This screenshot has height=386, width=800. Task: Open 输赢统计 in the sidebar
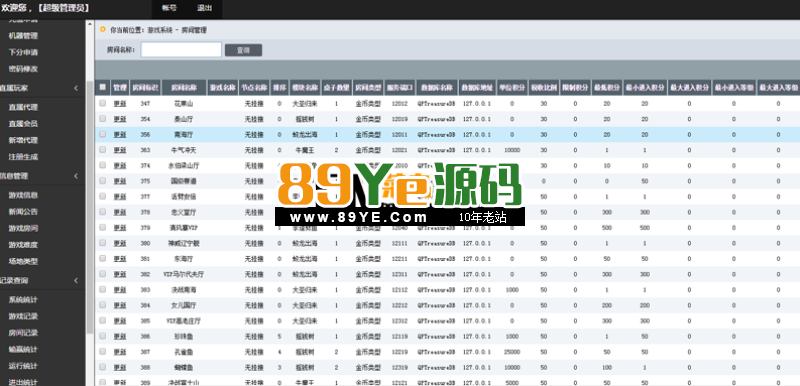pos(23,349)
